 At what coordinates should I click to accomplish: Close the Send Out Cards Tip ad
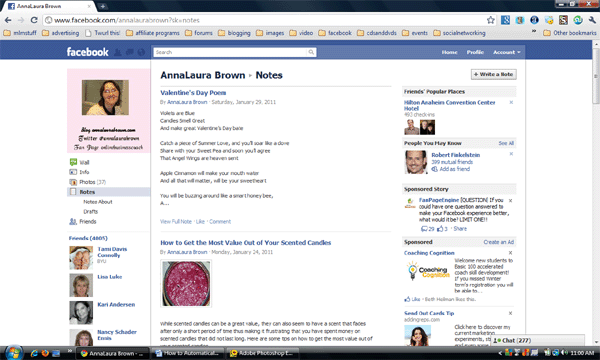tap(510, 313)
